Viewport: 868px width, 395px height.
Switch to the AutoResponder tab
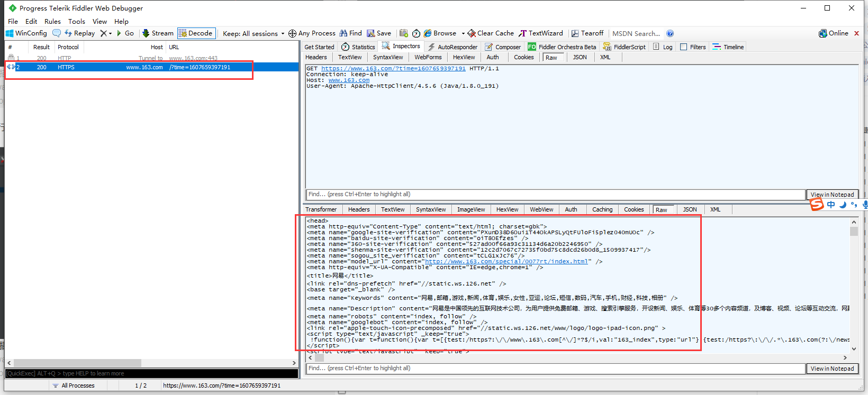pos(453,47)
